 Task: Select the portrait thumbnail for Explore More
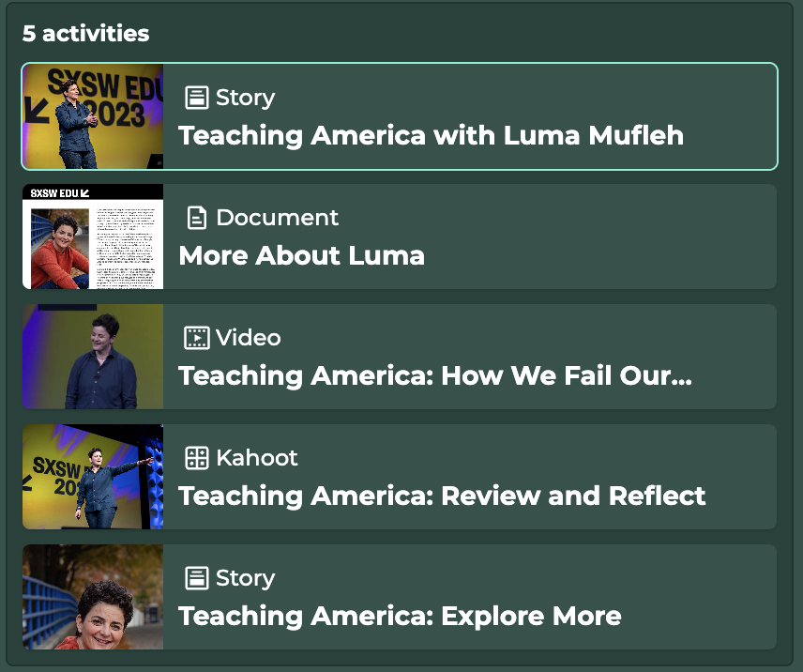click(93, 597)
